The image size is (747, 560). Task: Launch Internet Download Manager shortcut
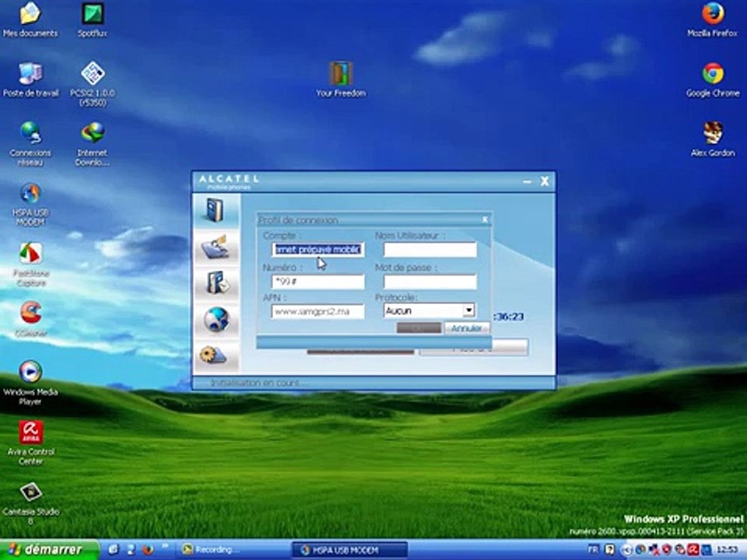point(93,144)
